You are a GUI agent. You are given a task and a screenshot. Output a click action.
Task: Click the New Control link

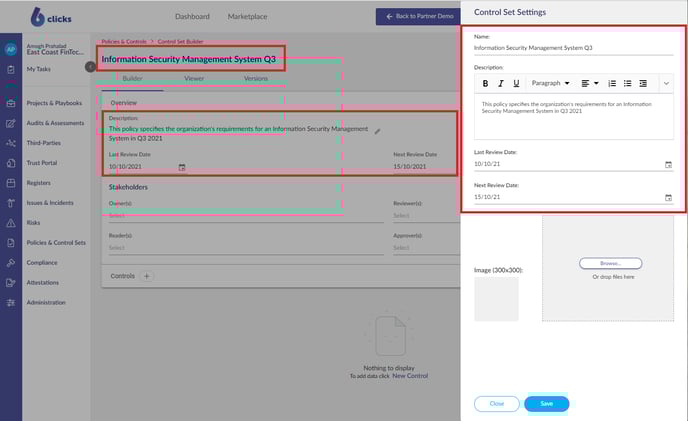pyautogui.click(x=410, y=376)
